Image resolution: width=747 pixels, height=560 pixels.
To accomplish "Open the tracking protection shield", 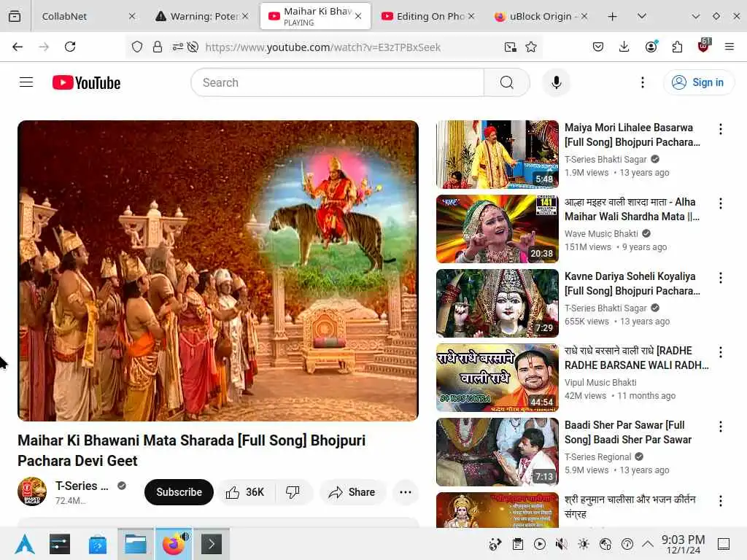I will [137, 47].
